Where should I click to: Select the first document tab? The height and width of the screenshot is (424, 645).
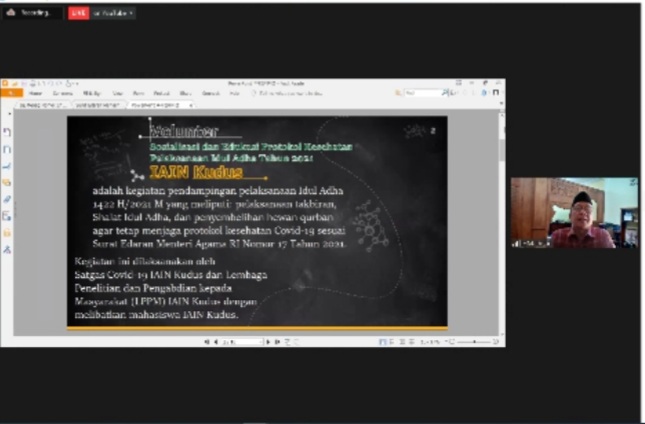[x=43, y=105]
